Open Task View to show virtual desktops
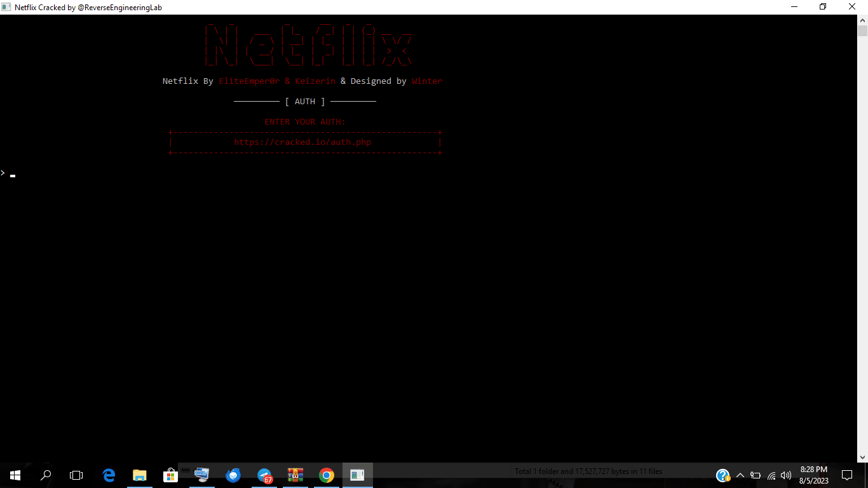The width and height of the screenshot is (868, 488). [76, 475]
